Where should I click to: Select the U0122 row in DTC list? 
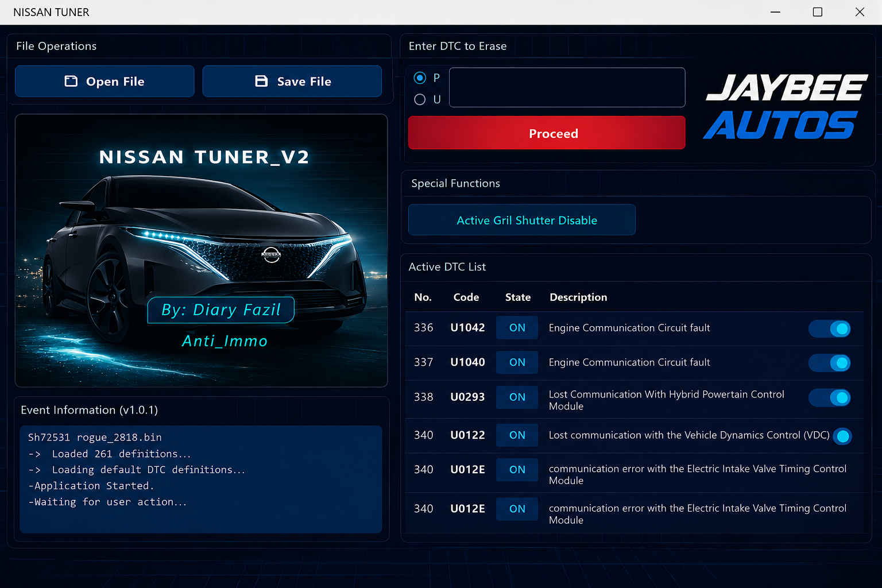pyautogui.click(x=635, y=435)
